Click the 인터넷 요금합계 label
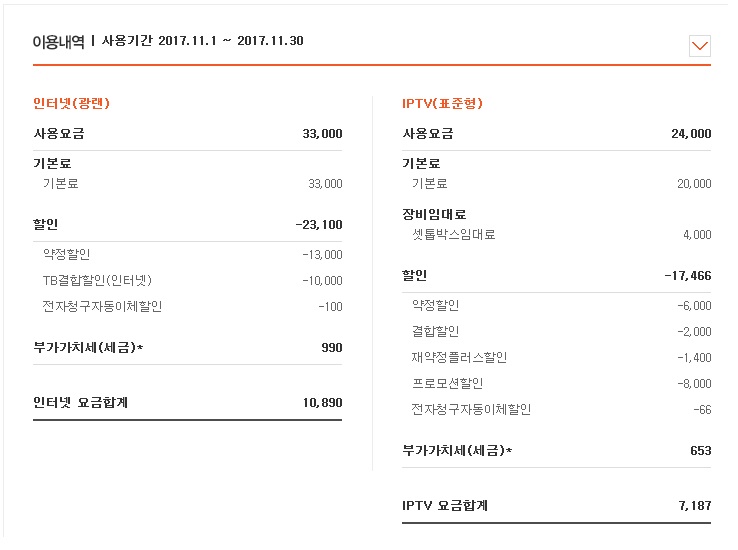Screen dimensions: 738x550 pyautogui.click(x=80, y=403)
